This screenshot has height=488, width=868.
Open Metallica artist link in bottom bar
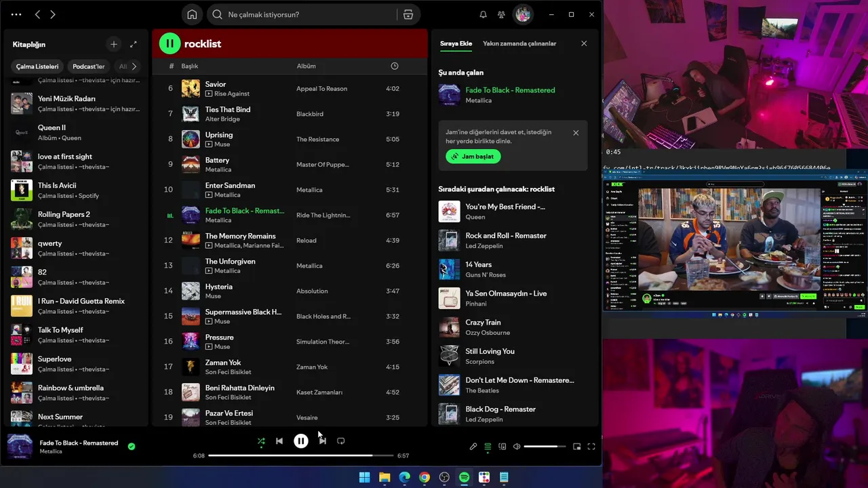pos(51,451)
